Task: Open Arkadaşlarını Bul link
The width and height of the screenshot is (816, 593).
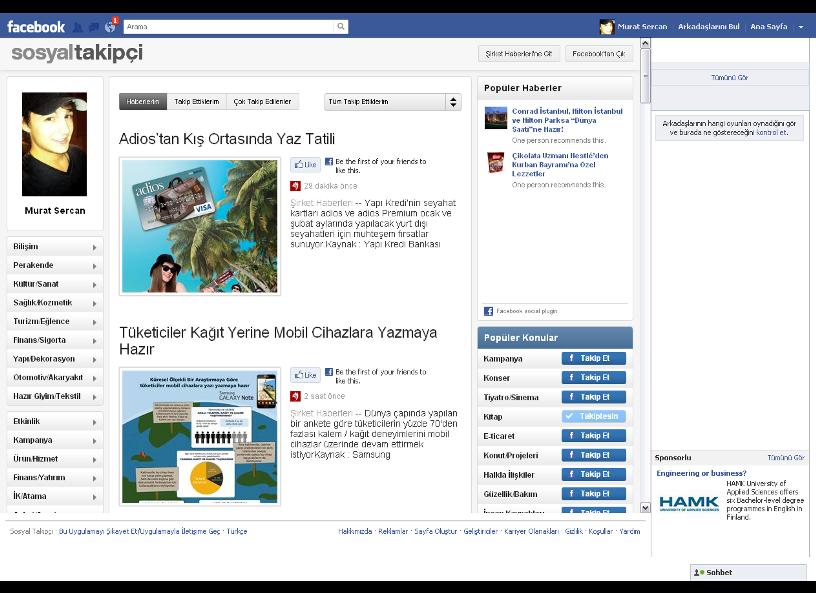Action: point(708,27)
